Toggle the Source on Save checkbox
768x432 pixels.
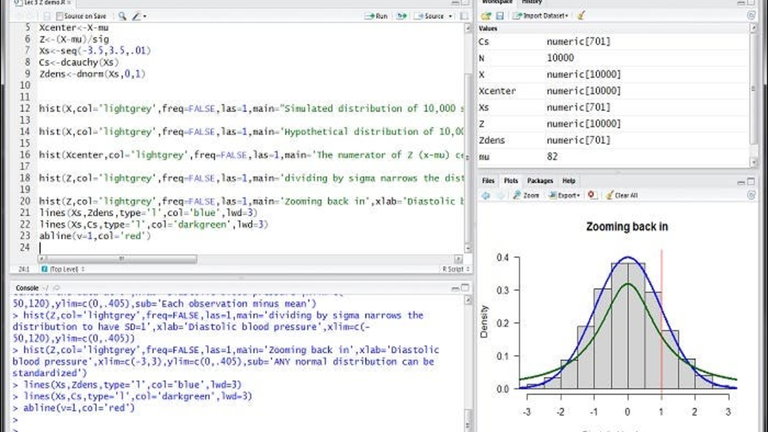(60, 16)
